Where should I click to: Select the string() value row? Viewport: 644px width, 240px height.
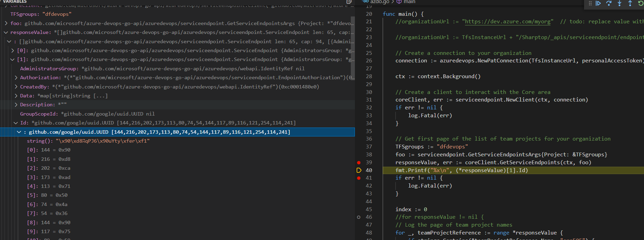point(177,141)
